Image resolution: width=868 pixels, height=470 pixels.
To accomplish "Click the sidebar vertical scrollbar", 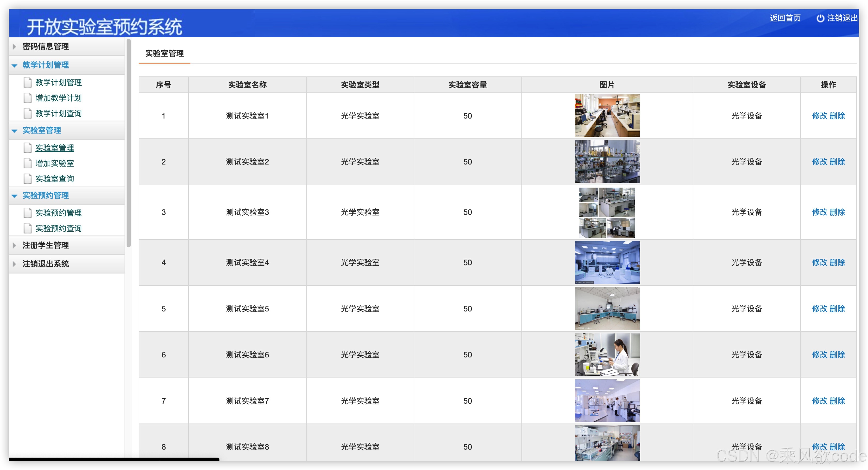I will [x=128, y=143].
